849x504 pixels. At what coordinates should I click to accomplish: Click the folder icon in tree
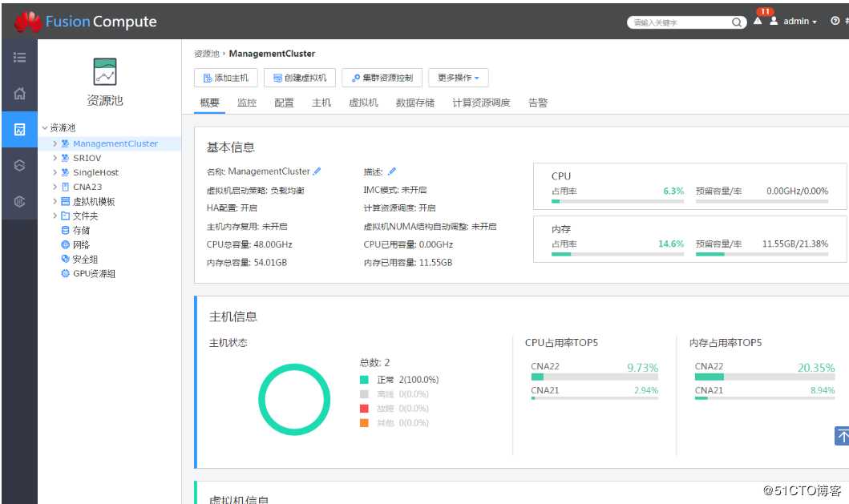pos(65,216)
